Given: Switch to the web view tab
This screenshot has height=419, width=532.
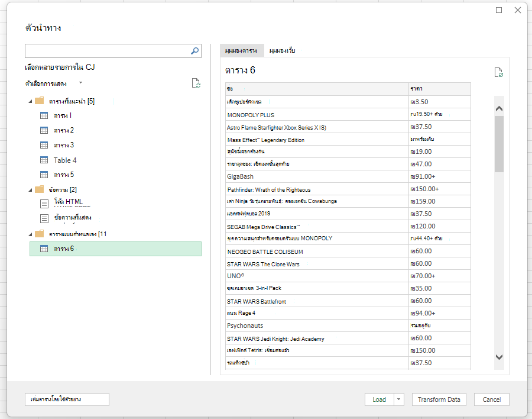Looking at the screenshot, I should [283, 51].
